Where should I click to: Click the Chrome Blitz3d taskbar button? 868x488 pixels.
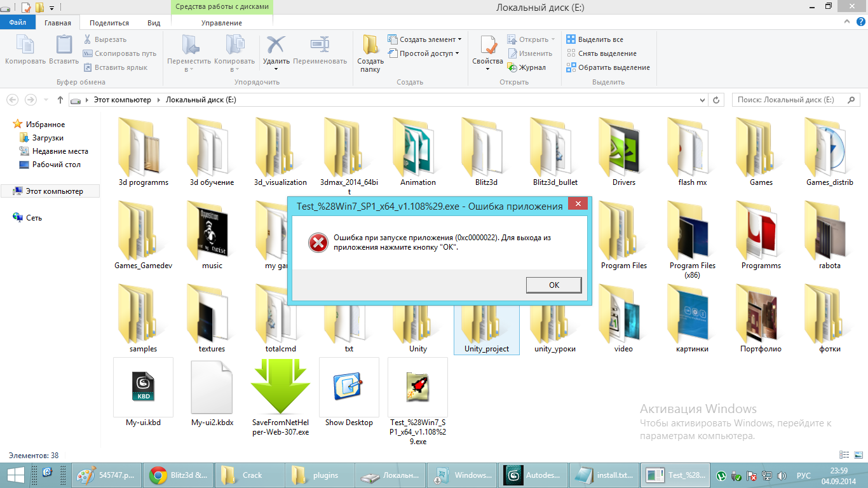point(177,475)
